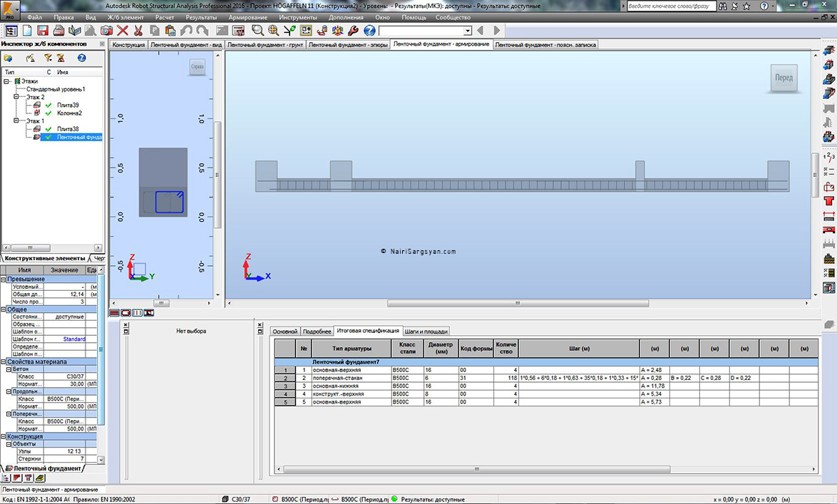Open the toolbar selection combo box dropdown
The width and height of the screenshot is (837, 504).
pos(468,31)
